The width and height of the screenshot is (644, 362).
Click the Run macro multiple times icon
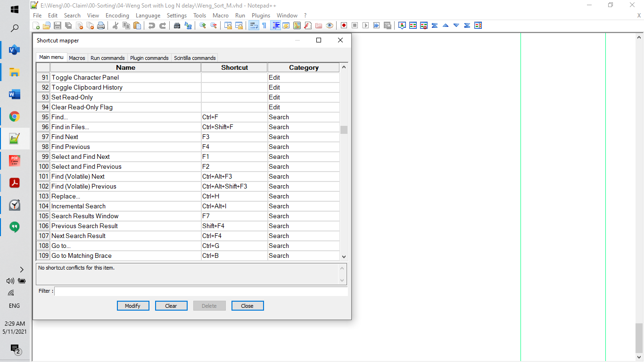[x=377, y=25]
